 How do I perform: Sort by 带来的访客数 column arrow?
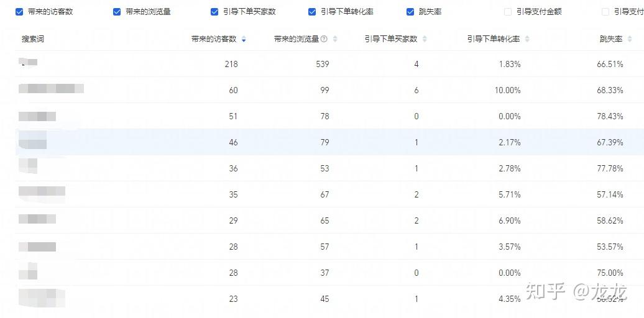click(244, 39)
